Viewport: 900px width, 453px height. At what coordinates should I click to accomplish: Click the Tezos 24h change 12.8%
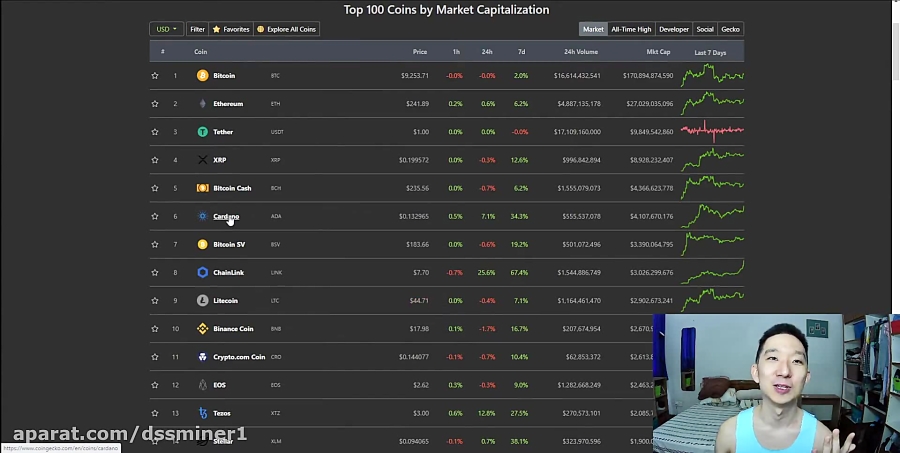click(x=486, y=413)
